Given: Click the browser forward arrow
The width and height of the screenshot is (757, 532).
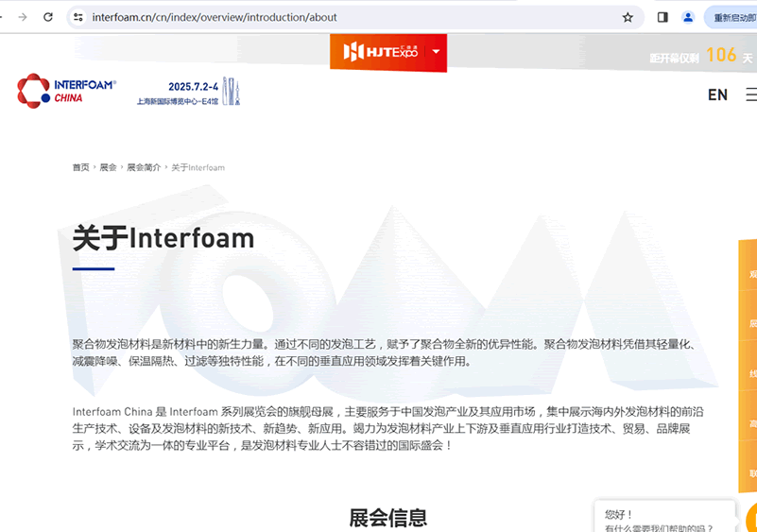Looking at the screenshot, I should point(23,17).
